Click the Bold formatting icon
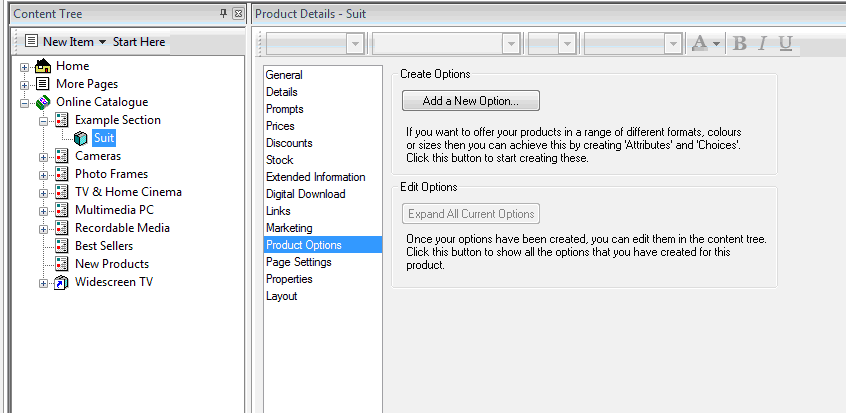846x413 pixels. pyautogui.click(x=740, y=43)
